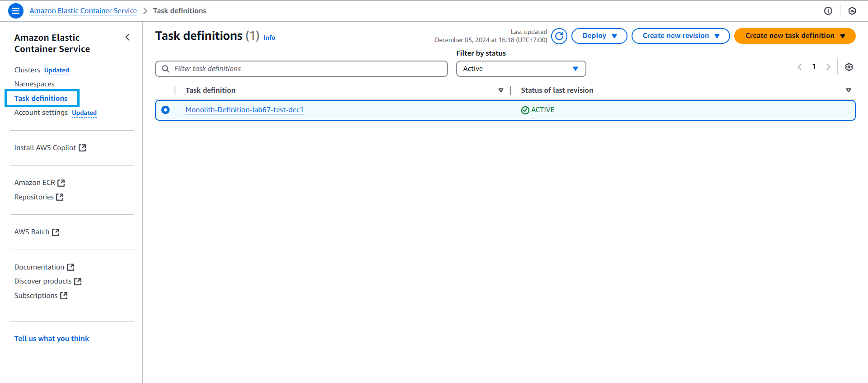Click page number 1 in pagination
Viewport: 868px width, 383px height.
(814, 66)
